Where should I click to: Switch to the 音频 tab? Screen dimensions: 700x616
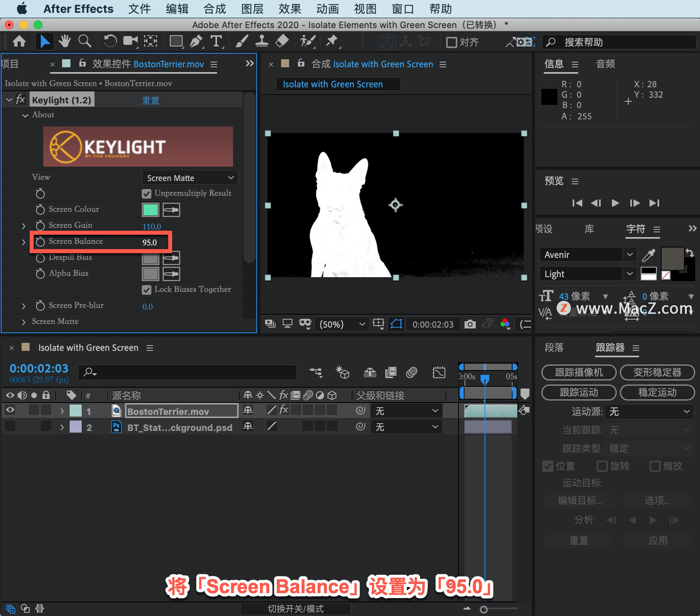(605, 64)
